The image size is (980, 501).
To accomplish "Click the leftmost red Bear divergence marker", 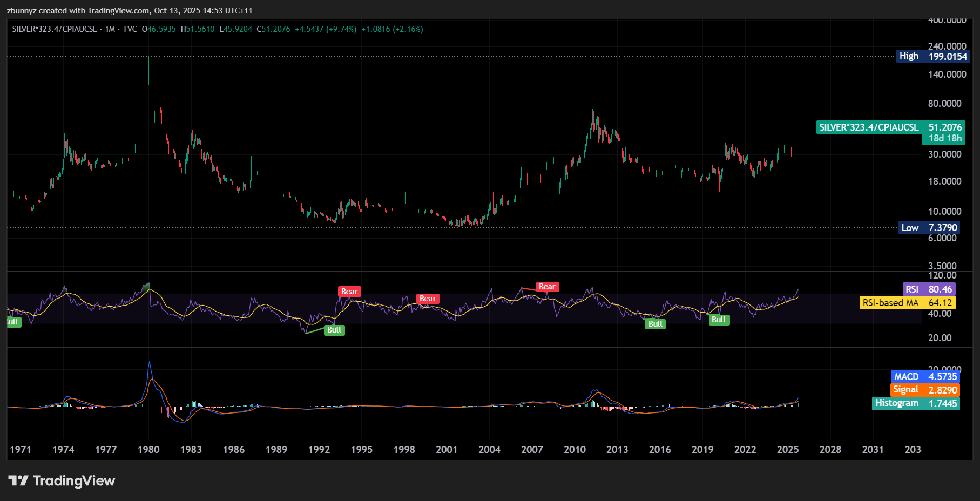I will 349,292.
